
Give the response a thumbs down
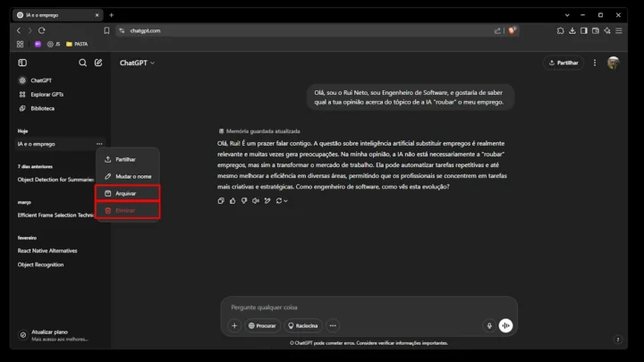[x=243, y=201]
